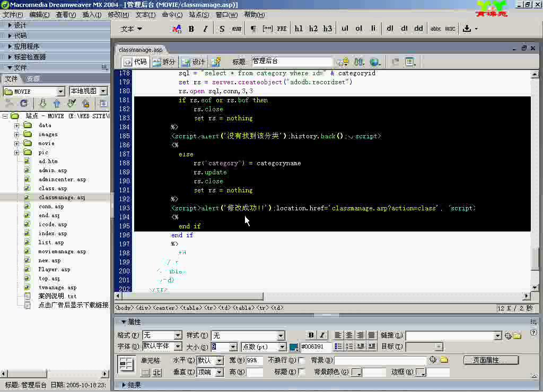Toggle Header checkbox in cell properties
This screenshot has width=543, height=392.
[x=302, y=372]
